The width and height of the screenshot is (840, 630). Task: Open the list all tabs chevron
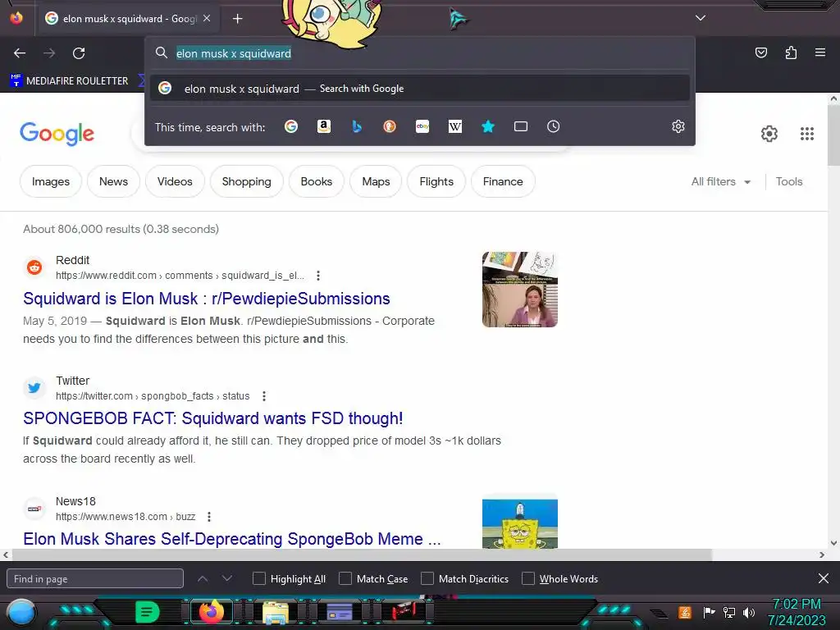701,18
